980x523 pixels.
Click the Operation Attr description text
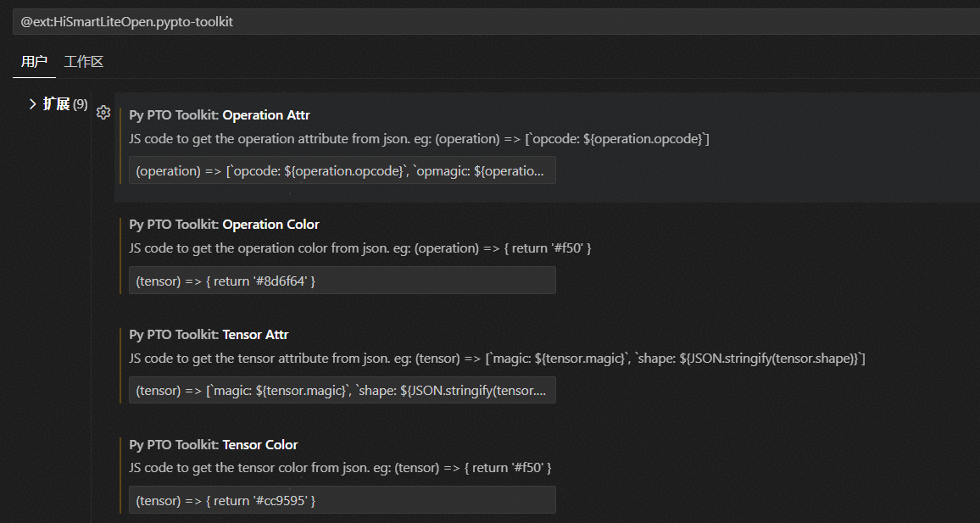coord(419,139)
